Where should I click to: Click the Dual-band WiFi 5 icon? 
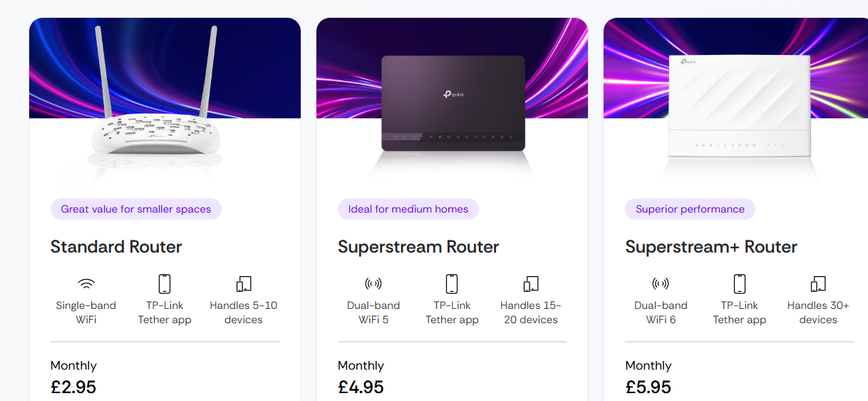pos(373,284)
